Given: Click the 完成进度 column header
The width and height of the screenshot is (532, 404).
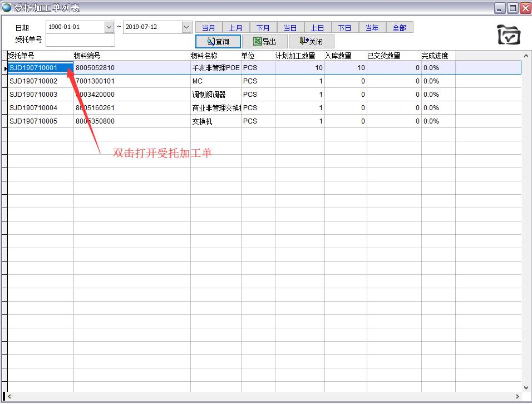Looking at the screenshot, I should click(435, 56).
